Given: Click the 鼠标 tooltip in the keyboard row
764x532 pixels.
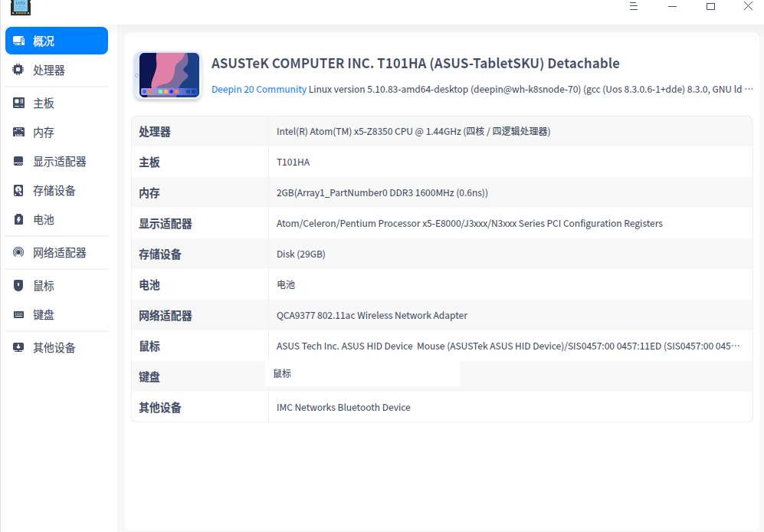Looking at the screenshot, I should [362, 373].
